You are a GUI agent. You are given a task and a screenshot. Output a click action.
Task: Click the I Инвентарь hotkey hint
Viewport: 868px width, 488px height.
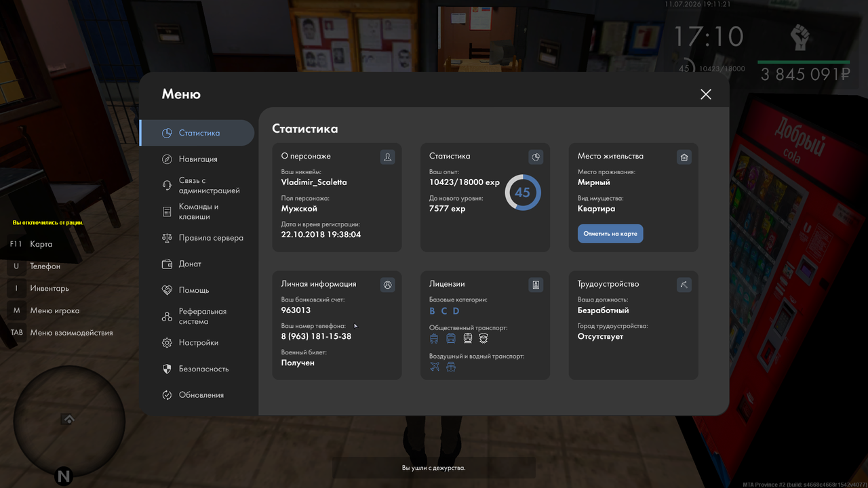coord(39,289)
